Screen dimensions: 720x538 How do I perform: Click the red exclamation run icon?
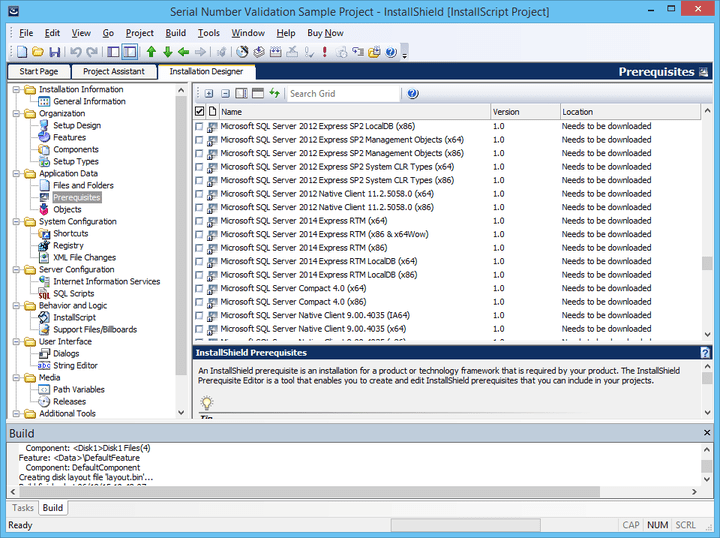coord(325,52)
